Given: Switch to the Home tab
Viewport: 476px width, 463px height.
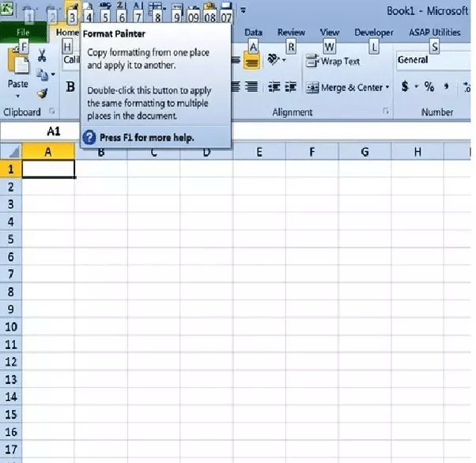Looking at the screenshot, I should (66, 32).
